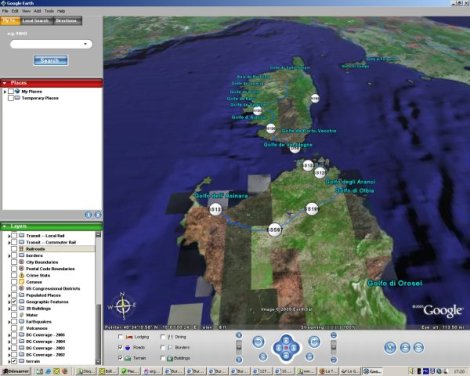Click the Search button
Viewport: 470px width, 376px height.
pos(51,60)
